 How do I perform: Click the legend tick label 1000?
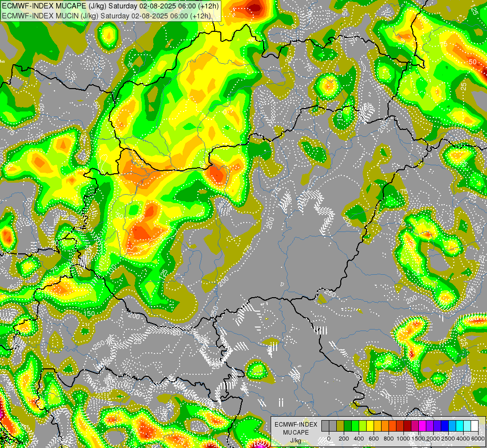[404, 439]
